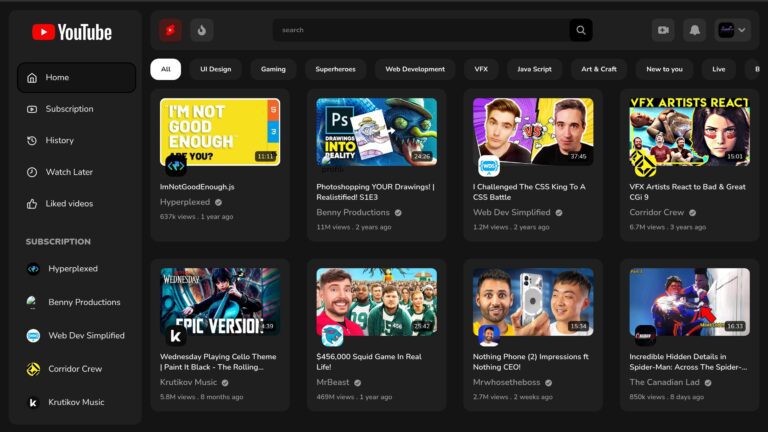Click Web Dev Simplified avatar on CSS Battle card
Viewport: 768px width, 432px height.
[489, 166]
